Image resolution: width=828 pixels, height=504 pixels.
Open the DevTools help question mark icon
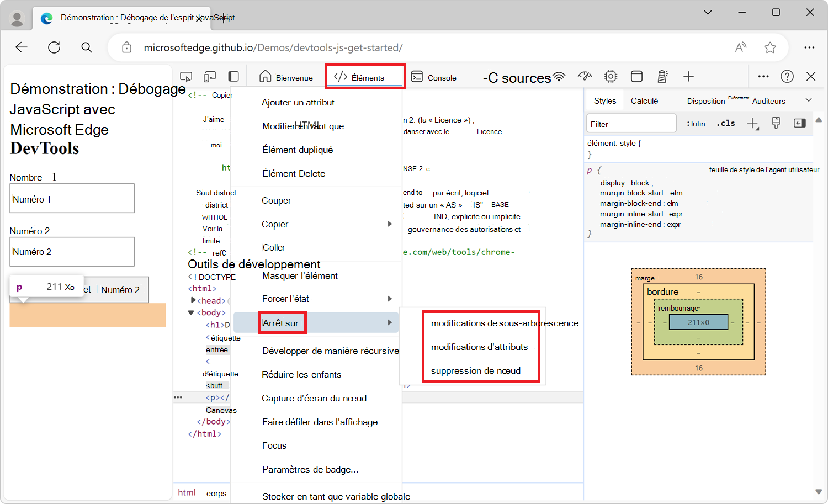point(787,76)
